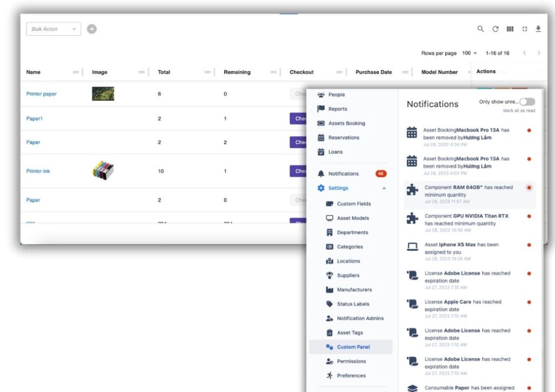The width and height of the screenshot is (555, 392).
Task: Refresh the asset table with the reload icon
Action: (495, 29)
